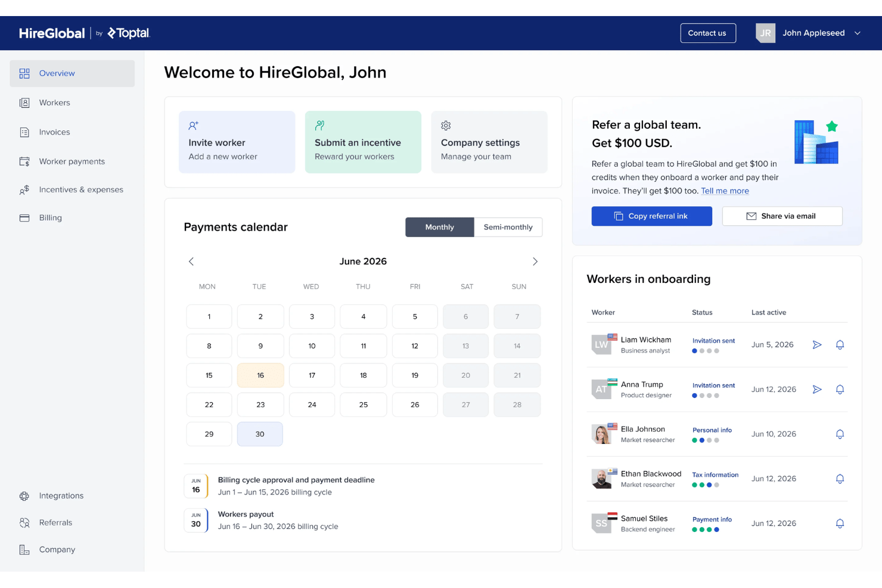Click the Contact us button

(x=708, y=33)
